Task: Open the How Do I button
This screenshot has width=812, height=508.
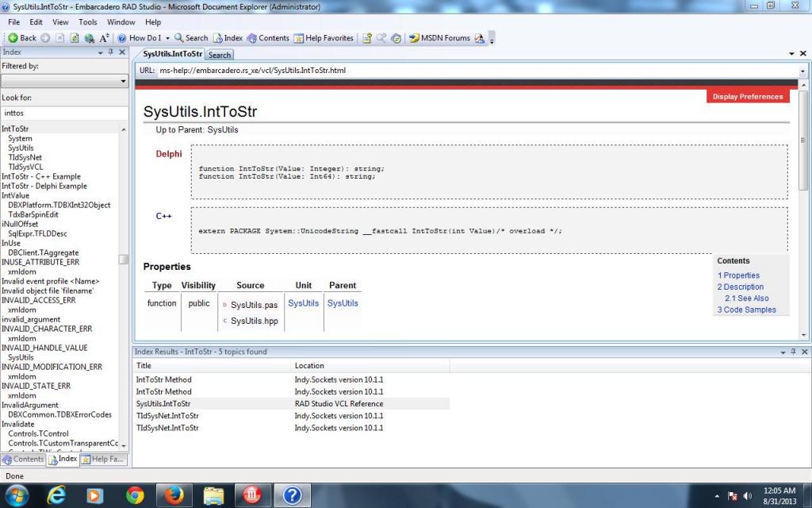Action: click(x=140, y=38)
